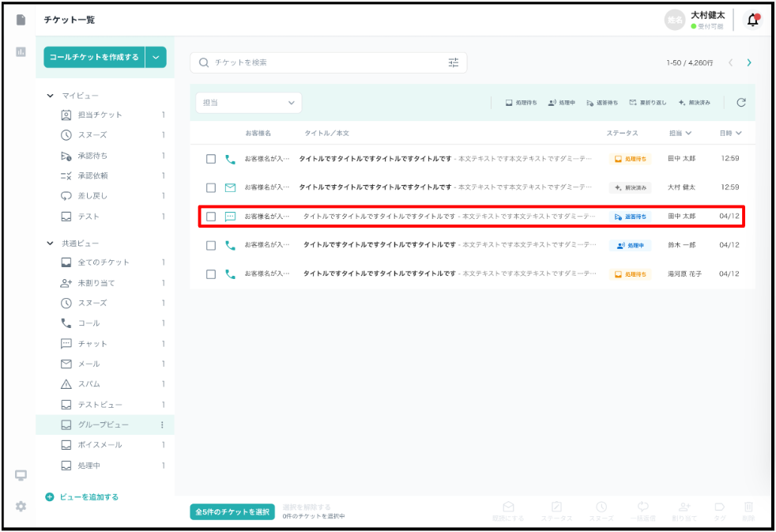The width and height of the screenshot is (776, 532).
Task: Click the refresh icon in ticket toolbar
Action: pos(741,103)
